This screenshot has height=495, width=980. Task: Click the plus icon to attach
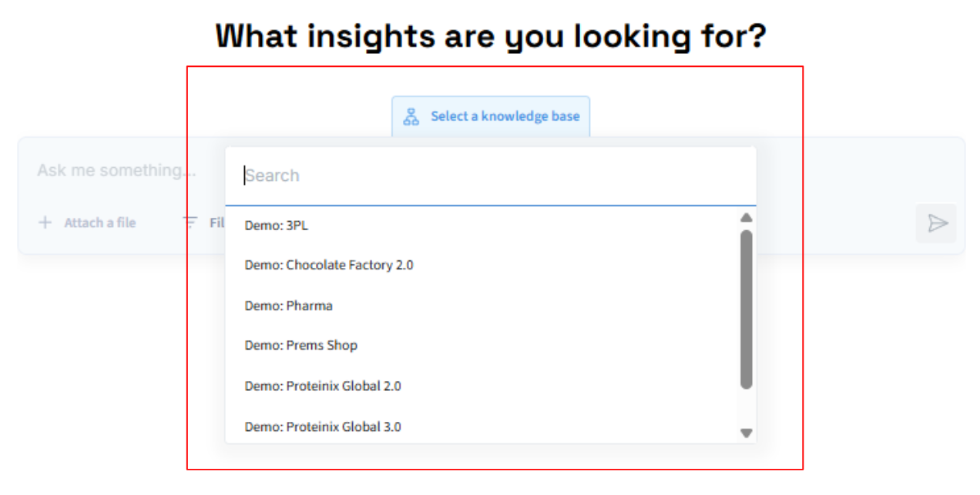45,222
